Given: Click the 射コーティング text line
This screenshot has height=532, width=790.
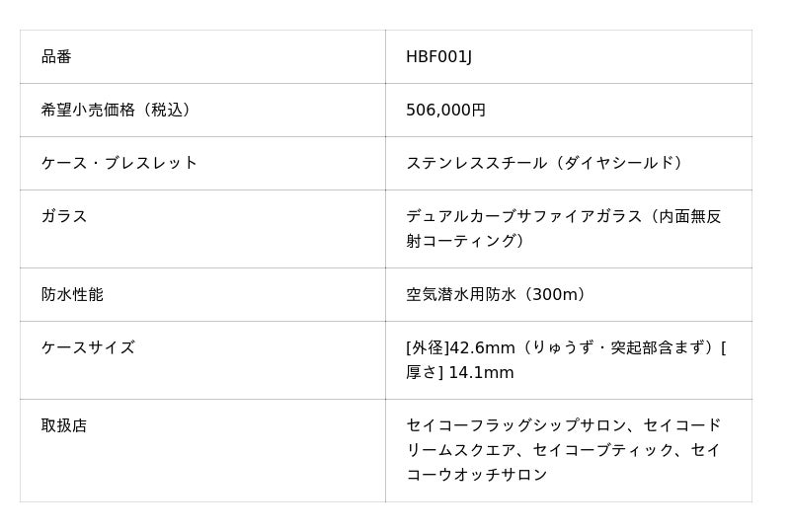Looking at the screenshot, I should (x=460, y=241).
